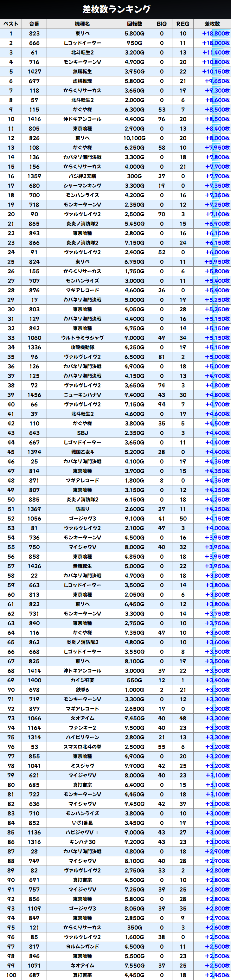
Task: Click the シャーマンキング machine name
Action: pos(82,186)
